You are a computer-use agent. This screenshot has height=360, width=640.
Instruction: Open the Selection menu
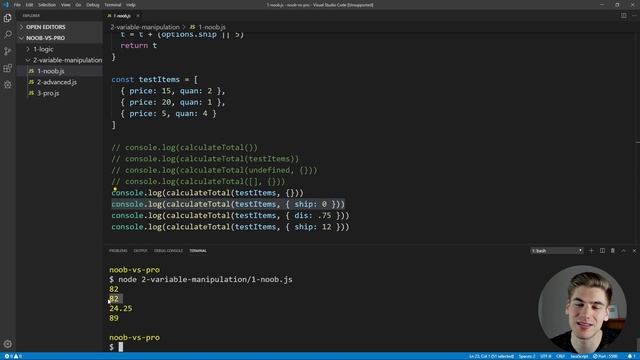point(47,5)
